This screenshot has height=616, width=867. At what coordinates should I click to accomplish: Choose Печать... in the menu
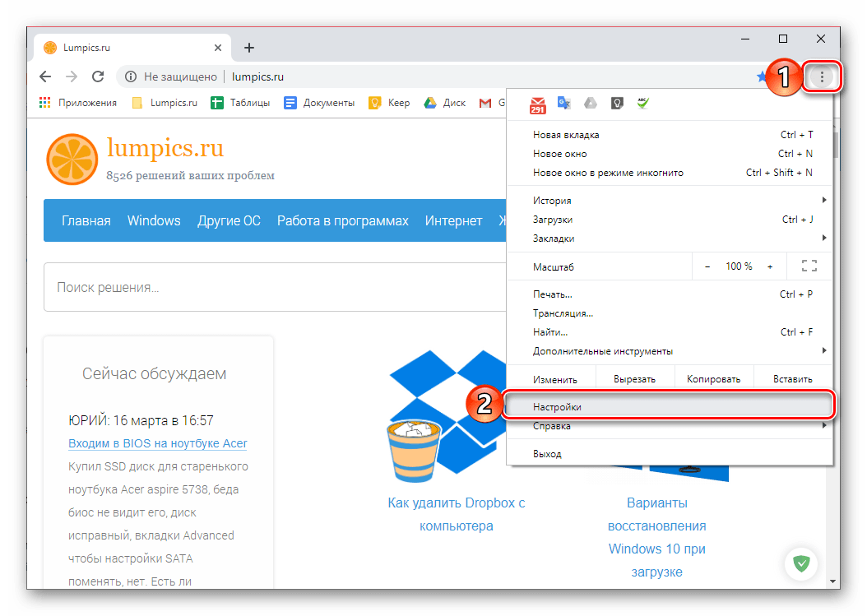[x=670, y=294]
